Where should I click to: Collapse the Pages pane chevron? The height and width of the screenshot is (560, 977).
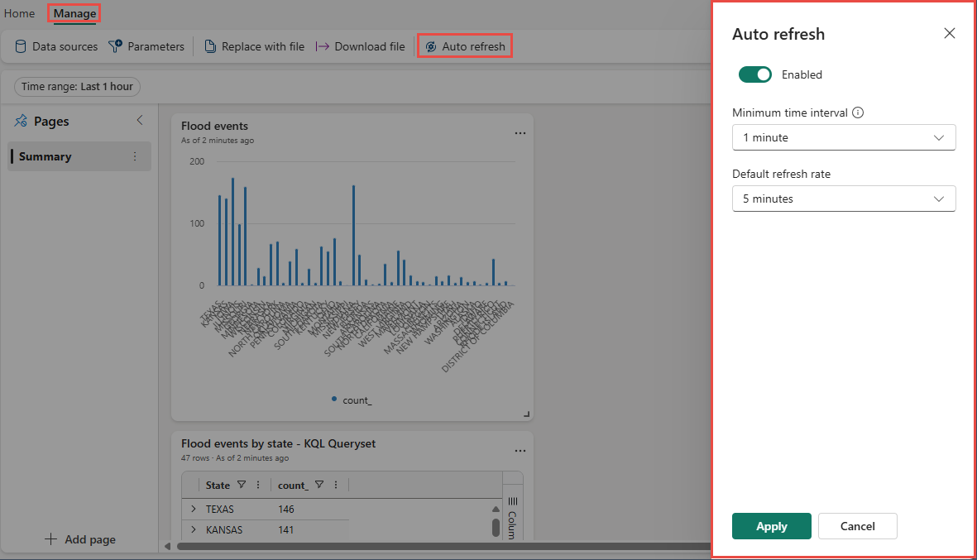click(x=140, y=120)
